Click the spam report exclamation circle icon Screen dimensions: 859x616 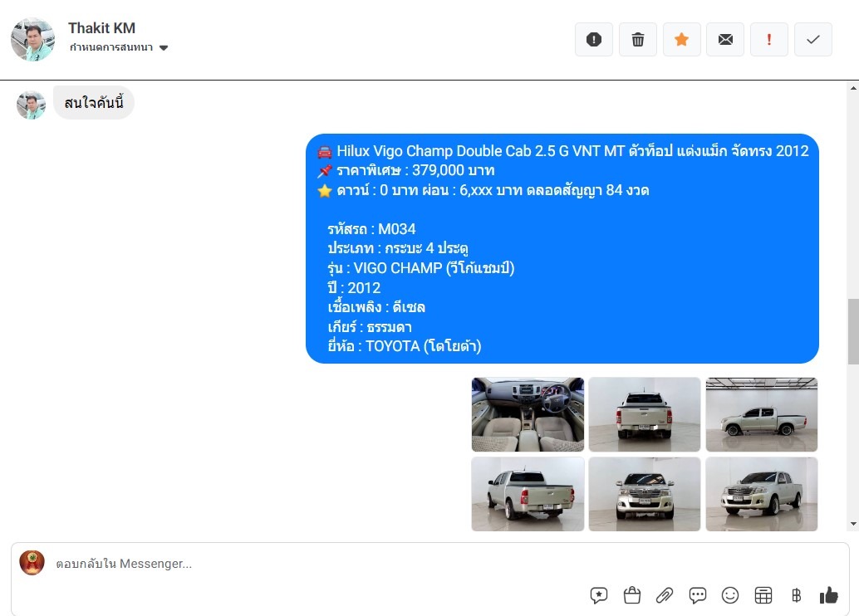(594, 39)
